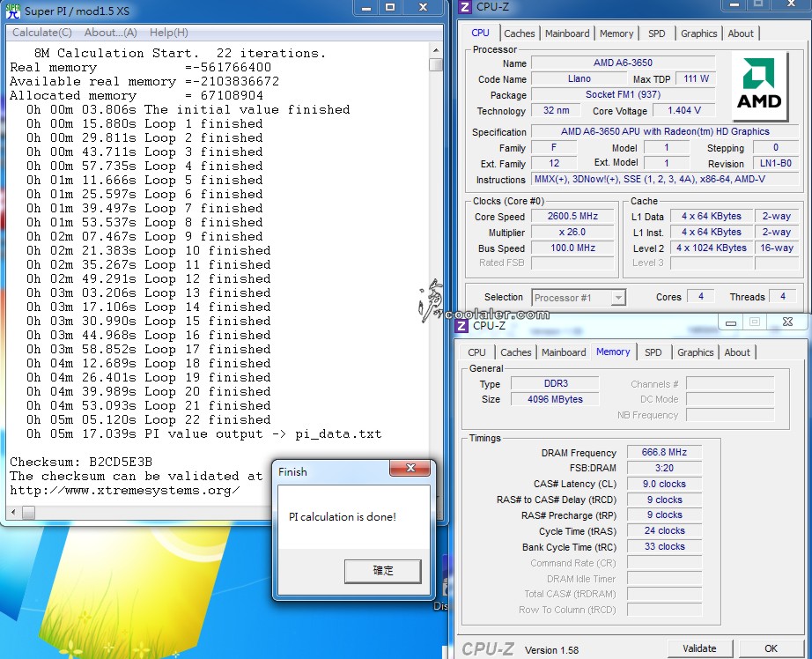Close the lower CPU-Z window
The width and height of the screenshot is (812, 659).
click(x=787, y=322)
